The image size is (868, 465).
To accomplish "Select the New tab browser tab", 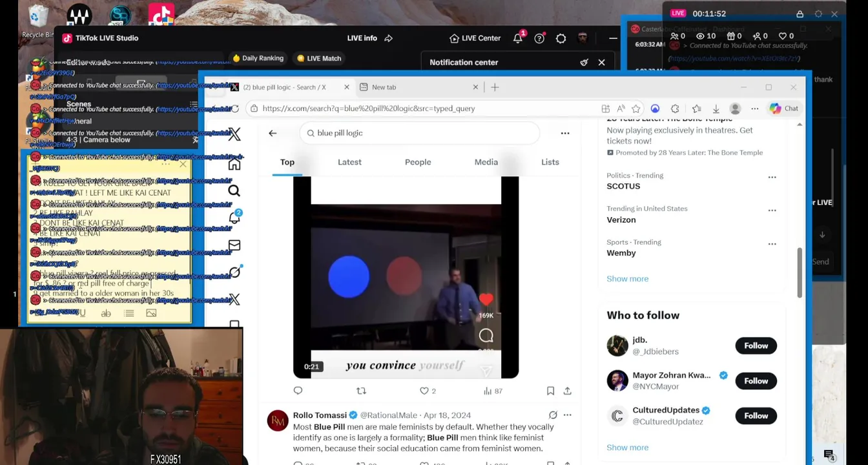I will [418, 87].
